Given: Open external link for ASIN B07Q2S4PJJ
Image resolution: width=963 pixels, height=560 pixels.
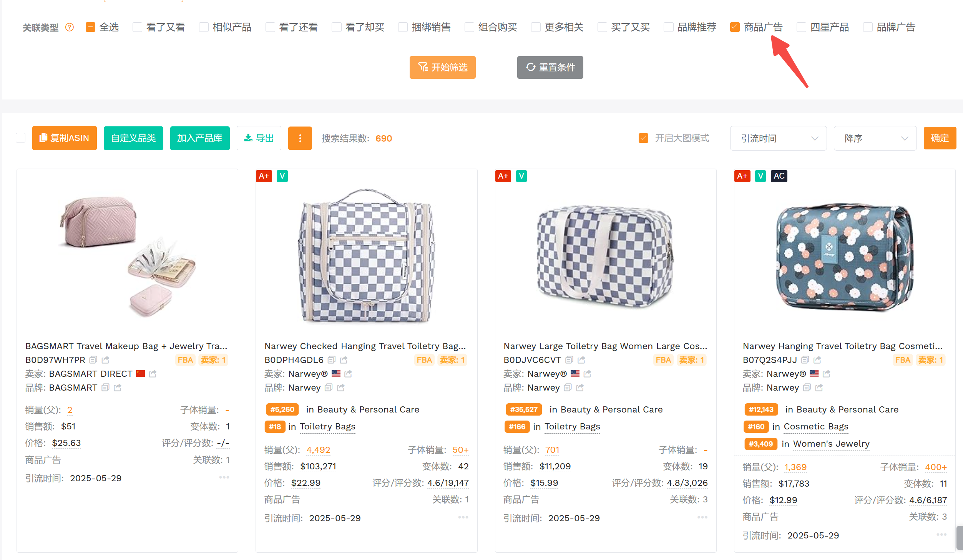Looking at the screenshot, I should 817,360.
